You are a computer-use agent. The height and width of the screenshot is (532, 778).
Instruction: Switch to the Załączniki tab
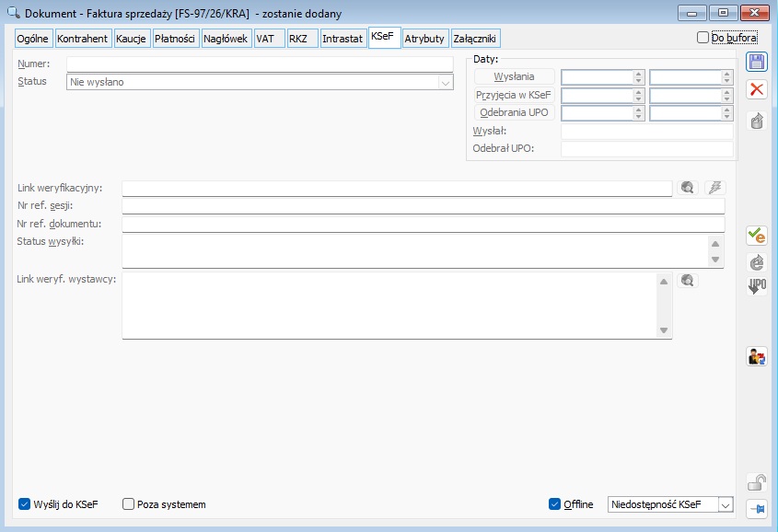tap(475, 39)
